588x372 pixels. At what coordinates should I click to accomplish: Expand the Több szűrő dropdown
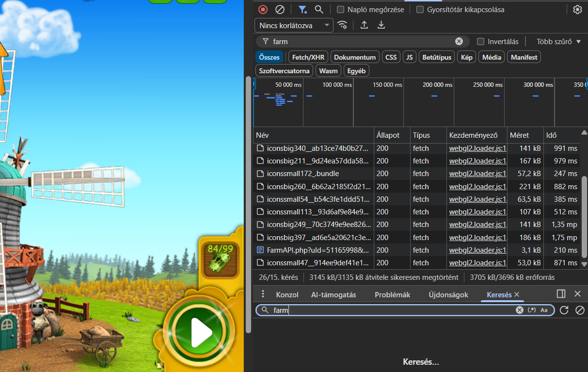(x=558, y=41)
